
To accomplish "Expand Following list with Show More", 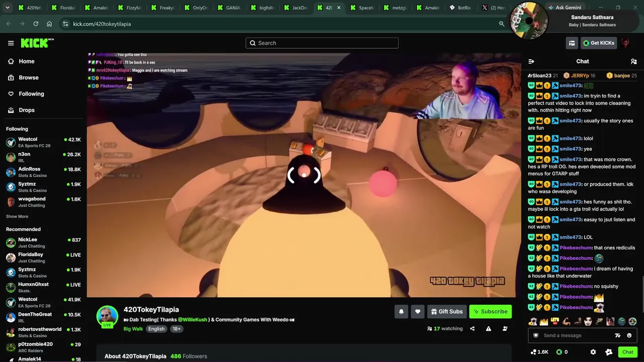I will point(17,217).
